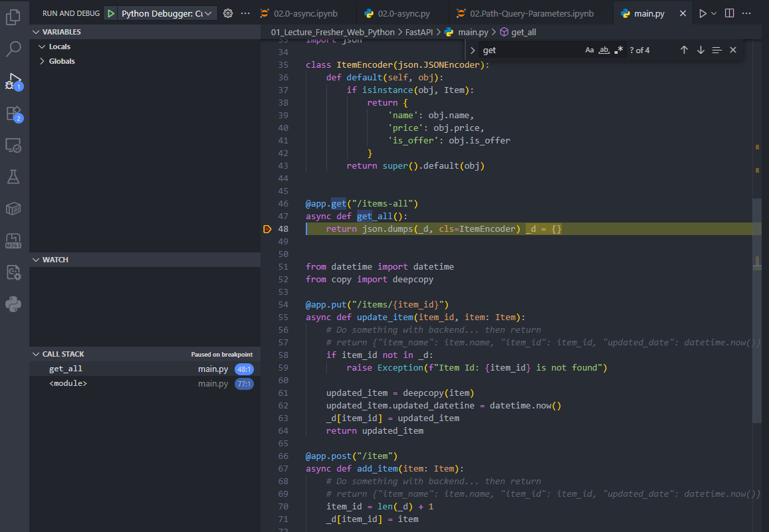769x532 pixels.
Task: Open the Microsoft 365 view
Action: coord(13,240)
